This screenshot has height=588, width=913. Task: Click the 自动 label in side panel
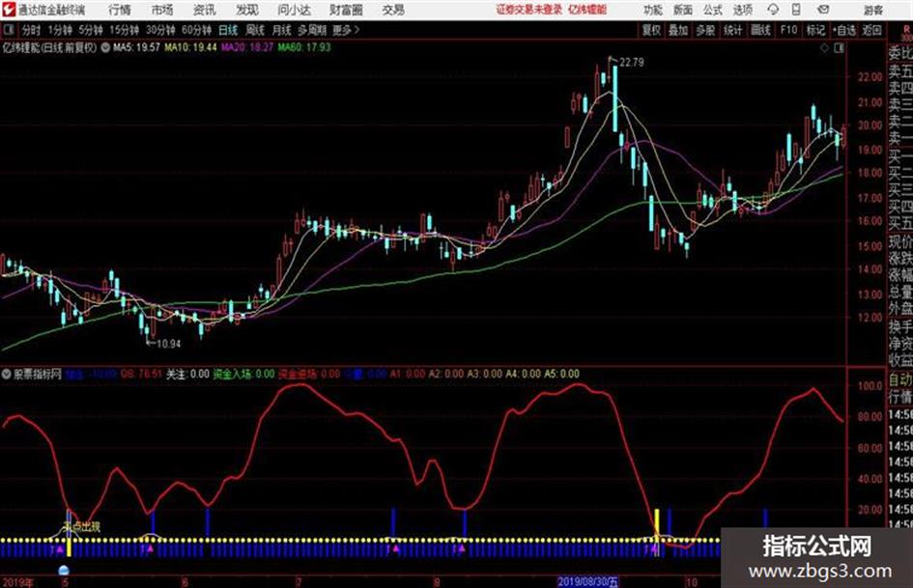pyautogui.click(x=900, y=380)
